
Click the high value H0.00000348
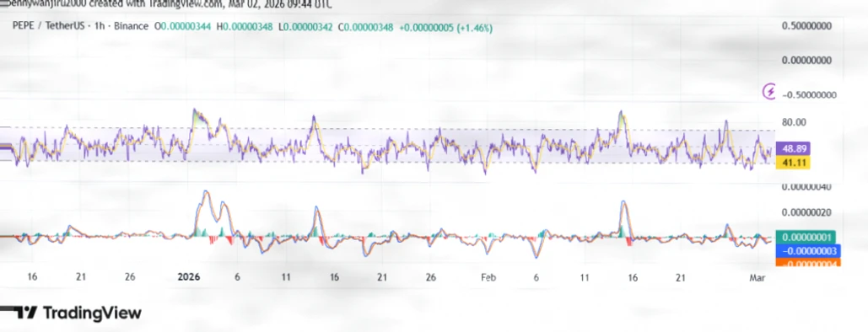244,27
